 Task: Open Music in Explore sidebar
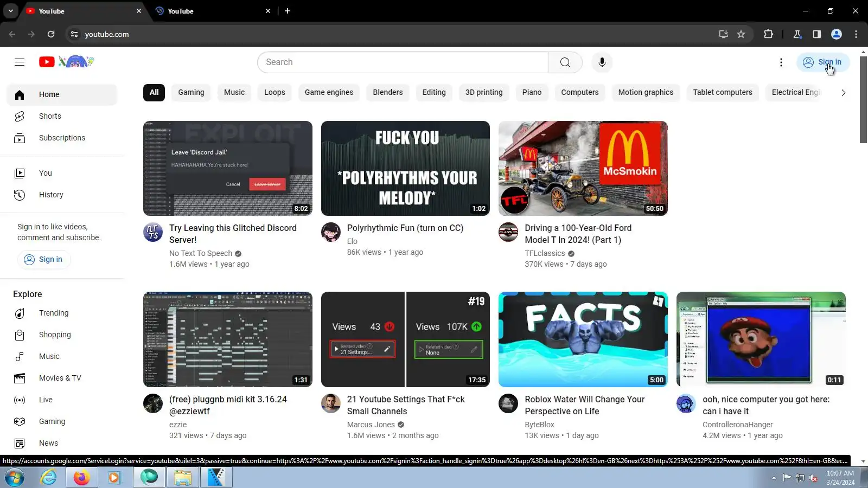62,356
